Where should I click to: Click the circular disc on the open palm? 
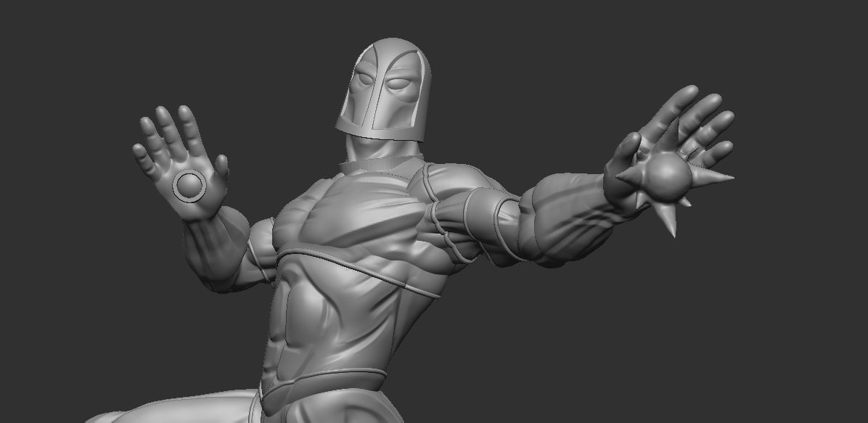click(189, 186)
